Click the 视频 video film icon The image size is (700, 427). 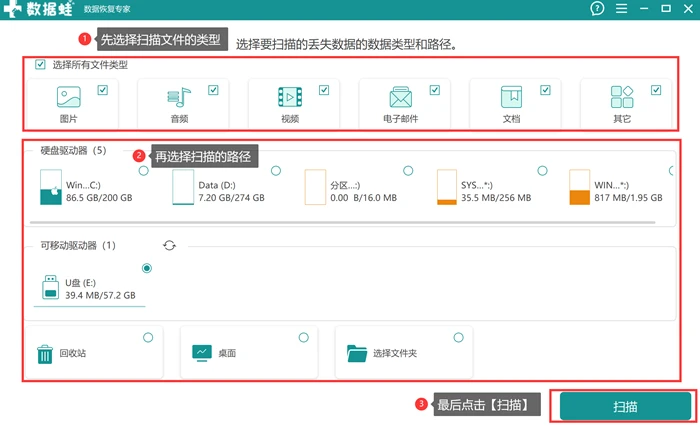tap(290, 97)
